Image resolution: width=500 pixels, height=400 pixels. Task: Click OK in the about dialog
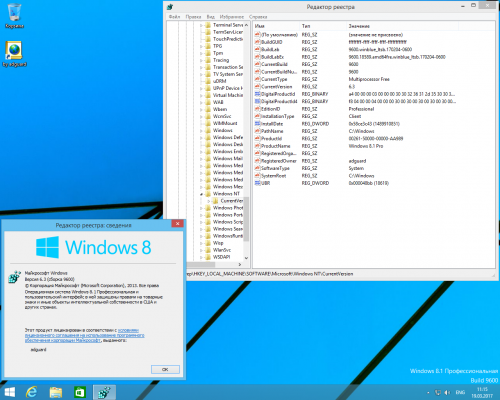(165, 369)
